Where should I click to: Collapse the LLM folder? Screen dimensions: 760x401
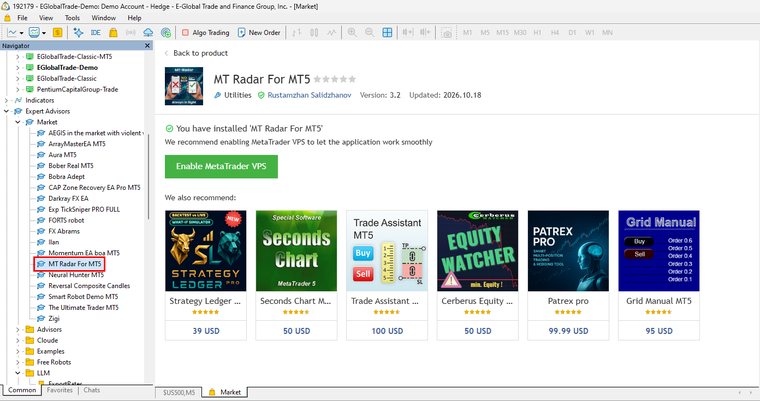[x=18, y=373]
